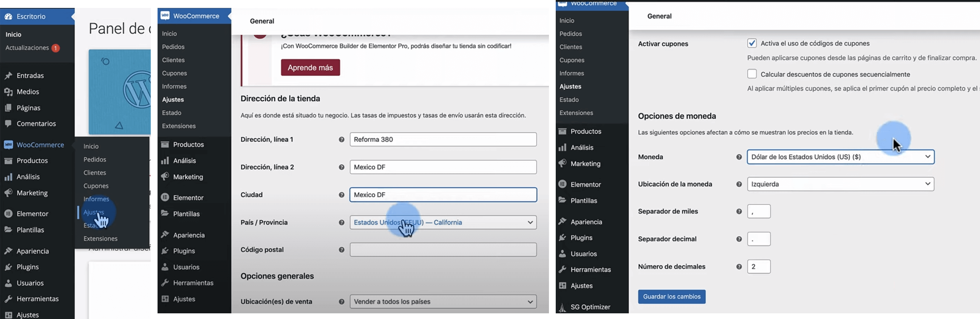Click Ajustes settings icon at bottom of dashboard sidebar
This screenshot has width=980, height=319.
pos(8,315)
